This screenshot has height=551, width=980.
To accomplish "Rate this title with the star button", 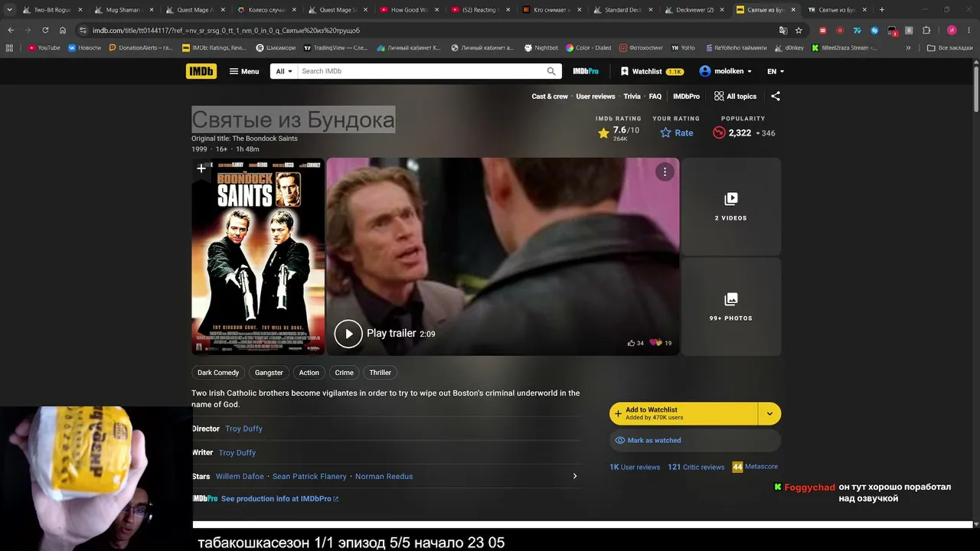I will (x=677, y=132).
